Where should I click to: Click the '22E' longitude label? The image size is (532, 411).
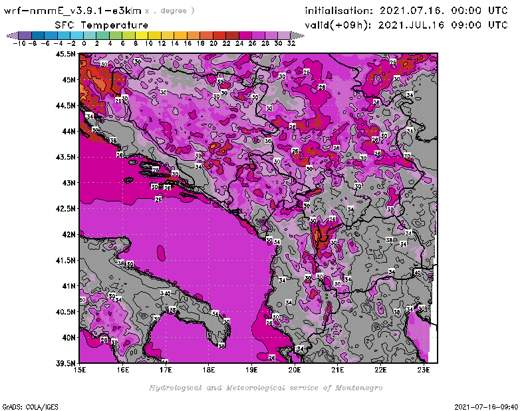380,370
